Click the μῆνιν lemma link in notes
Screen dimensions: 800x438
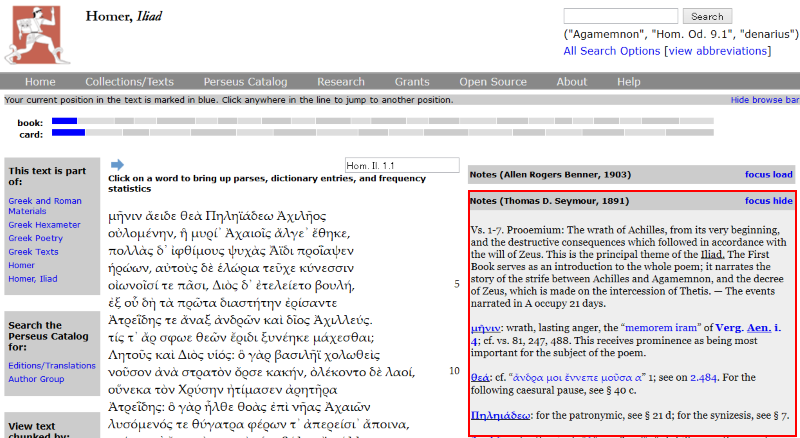tap(485, 328)
